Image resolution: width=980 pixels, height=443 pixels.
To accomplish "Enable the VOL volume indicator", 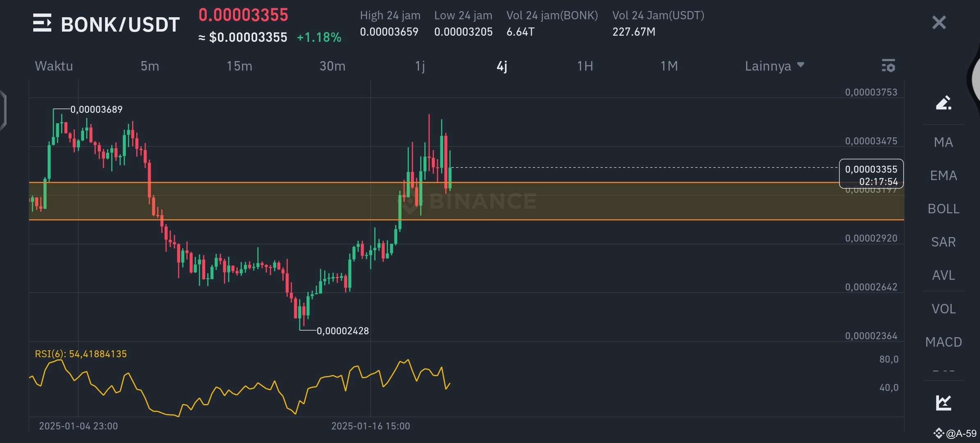I will click(x=943, y=308).
